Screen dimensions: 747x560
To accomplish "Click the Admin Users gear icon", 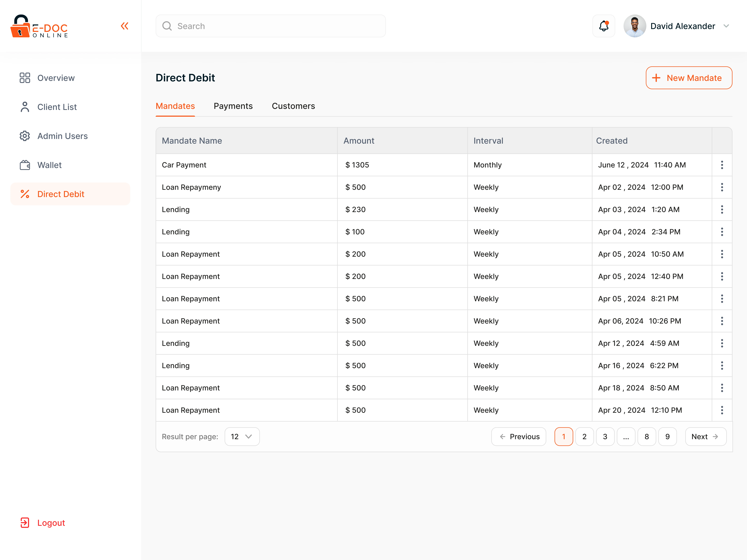I will [25, 136].
